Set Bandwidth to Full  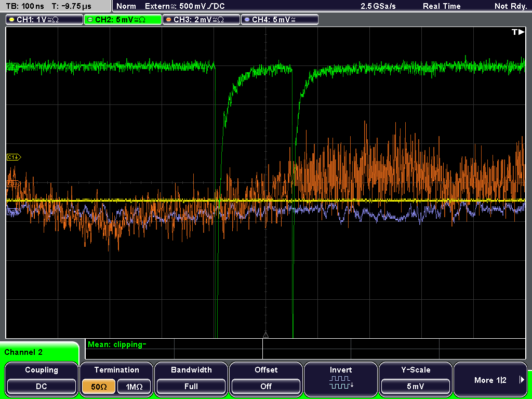click(191, 387)
